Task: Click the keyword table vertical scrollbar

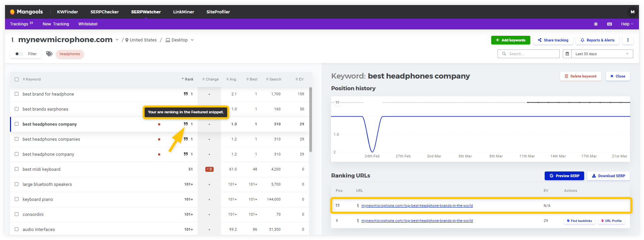Action: [311, 120]
